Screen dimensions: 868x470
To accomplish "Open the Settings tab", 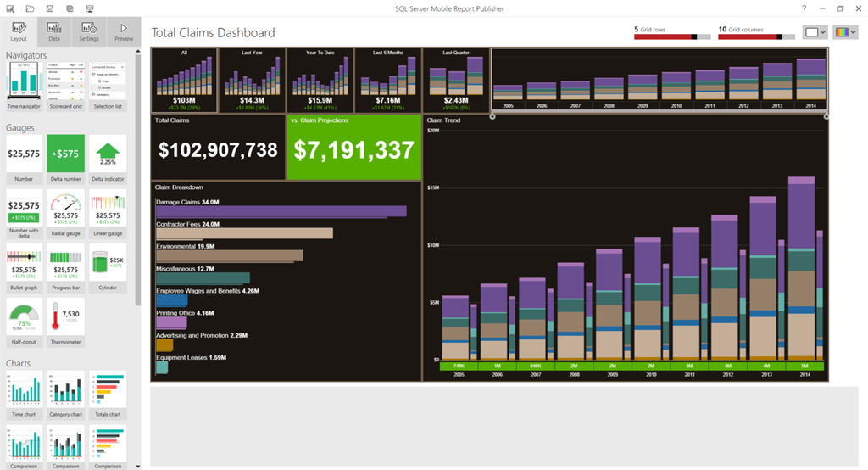I will (x=88, y=31).
